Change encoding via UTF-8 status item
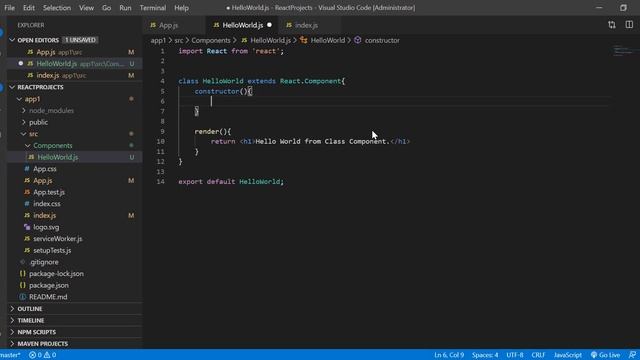Image resolution: width=640 pixels, height=360 pixels. click(x=515, y=355)
